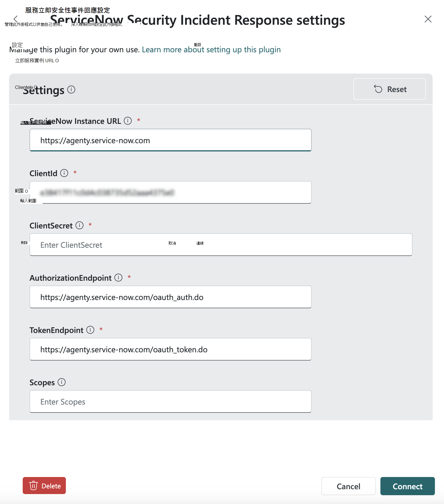Click info icon next to Scopes

tap(62, 382)
